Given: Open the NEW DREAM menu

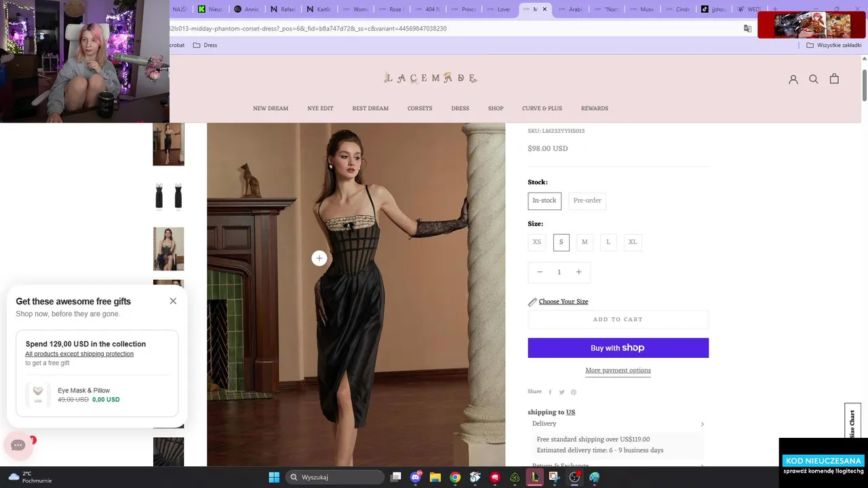Looking at the screenshot, I should 271,108.
